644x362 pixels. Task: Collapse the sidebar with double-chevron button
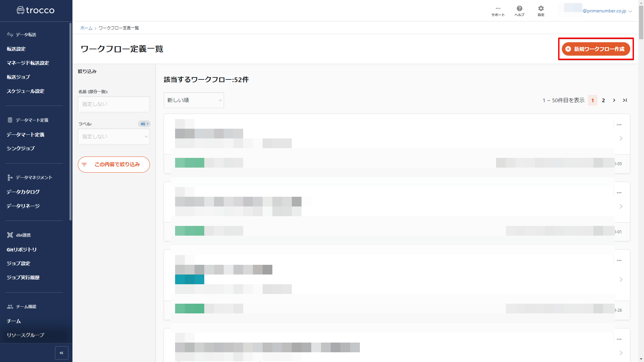[61, 353]
